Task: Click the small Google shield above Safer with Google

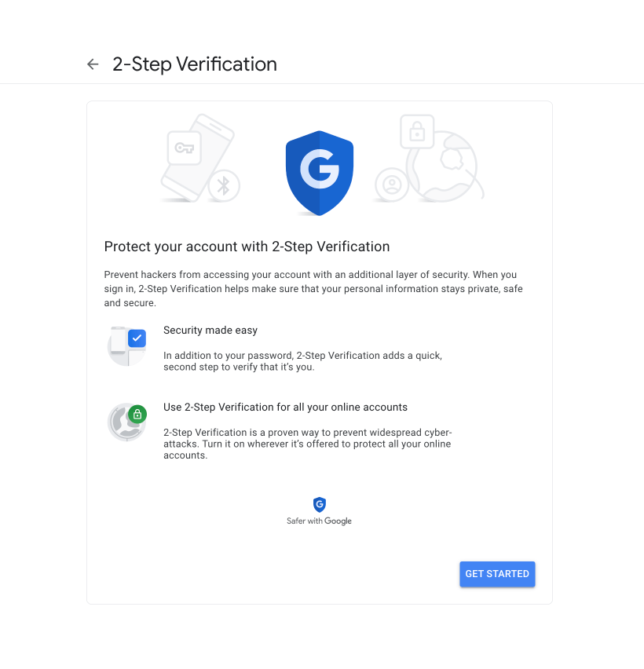Action: pyautogui.click(x=320, y=505)
